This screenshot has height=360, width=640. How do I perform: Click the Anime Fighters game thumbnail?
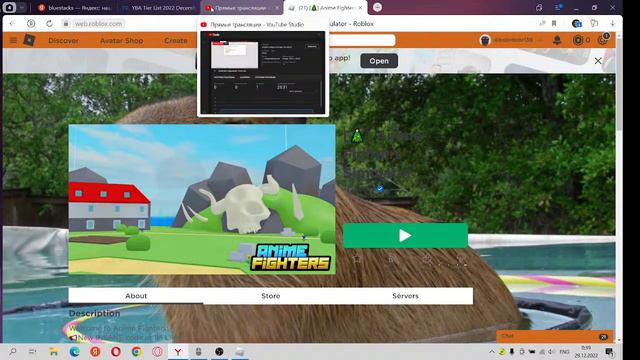pos(202,199)
